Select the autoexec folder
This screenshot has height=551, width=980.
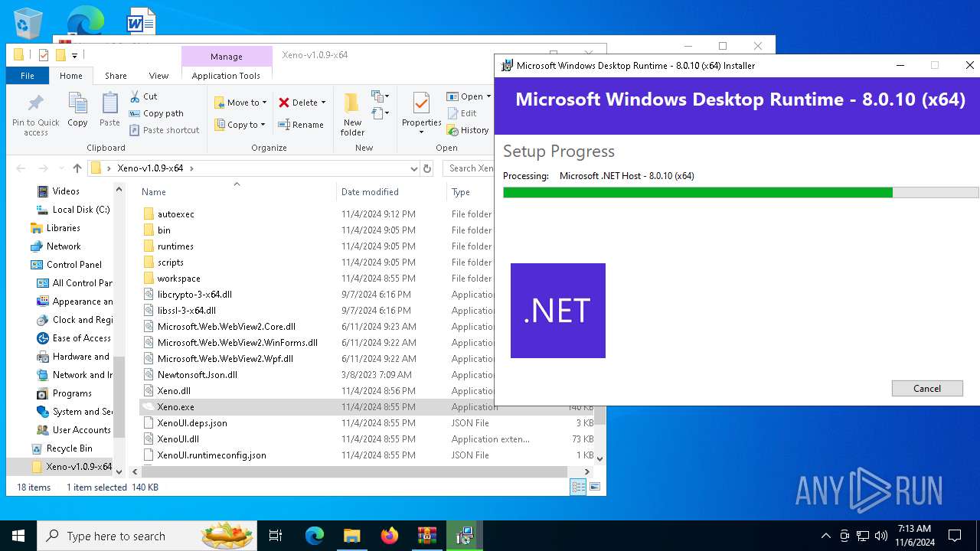click(x=175, y=214)
